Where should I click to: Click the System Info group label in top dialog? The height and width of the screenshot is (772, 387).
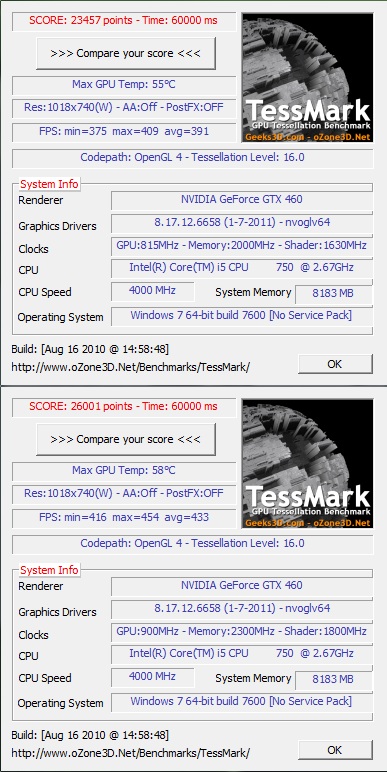click(49, 185)
